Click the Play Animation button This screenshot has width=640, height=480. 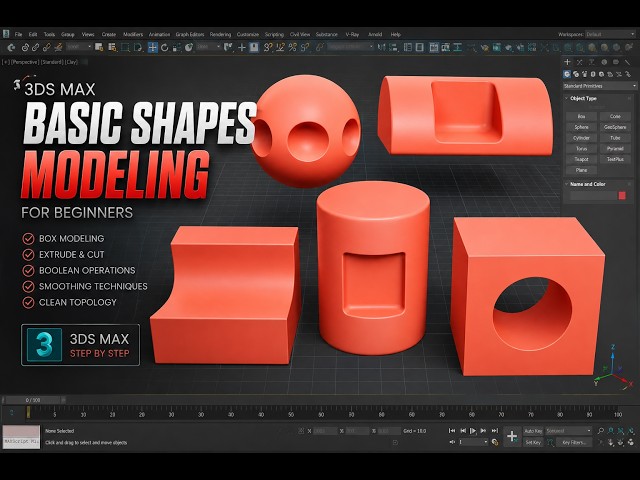(x=473, y=431)
